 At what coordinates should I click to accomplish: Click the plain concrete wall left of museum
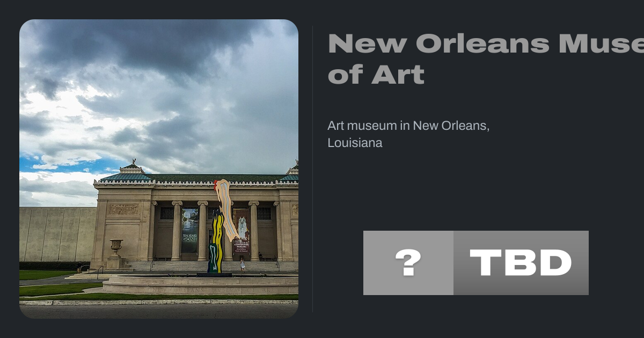pyautogui.click(x=57, y=234)
